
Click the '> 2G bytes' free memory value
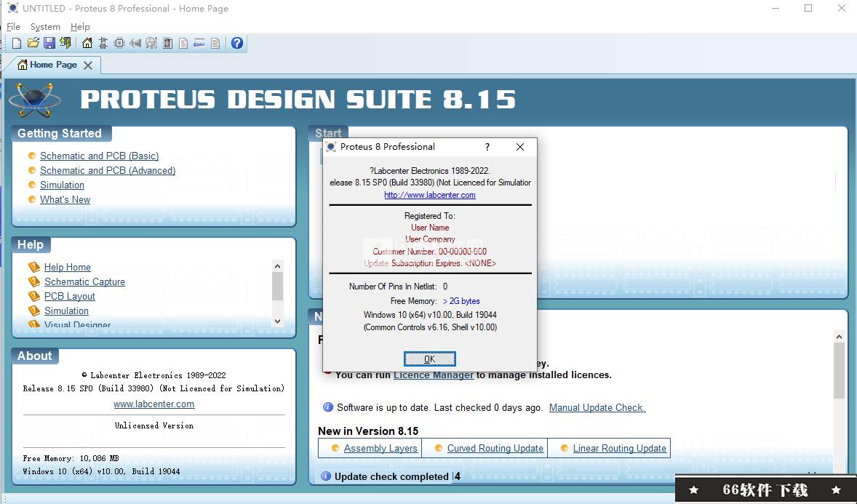click(461, 301)
